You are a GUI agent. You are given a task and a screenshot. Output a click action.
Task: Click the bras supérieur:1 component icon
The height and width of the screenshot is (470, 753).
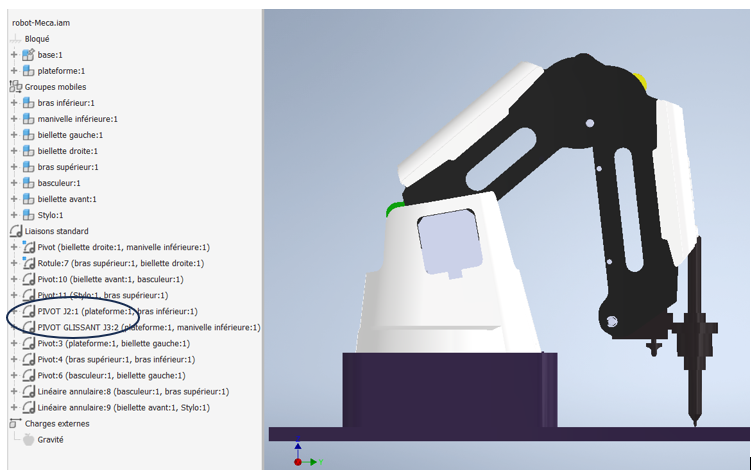click(x=28, y=167)
